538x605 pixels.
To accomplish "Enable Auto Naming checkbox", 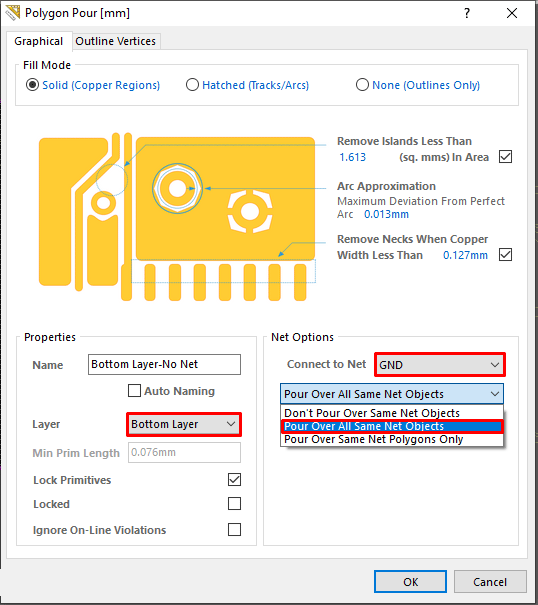I will [x=134, y=390].
